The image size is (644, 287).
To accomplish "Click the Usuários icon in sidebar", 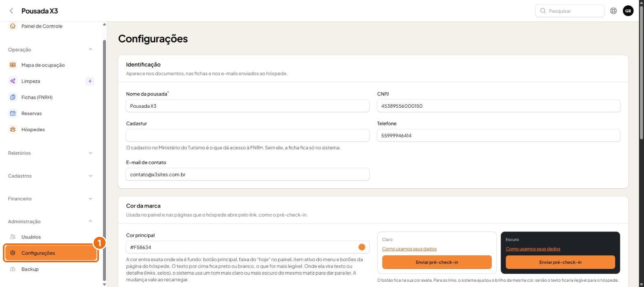I will [13, 237].
